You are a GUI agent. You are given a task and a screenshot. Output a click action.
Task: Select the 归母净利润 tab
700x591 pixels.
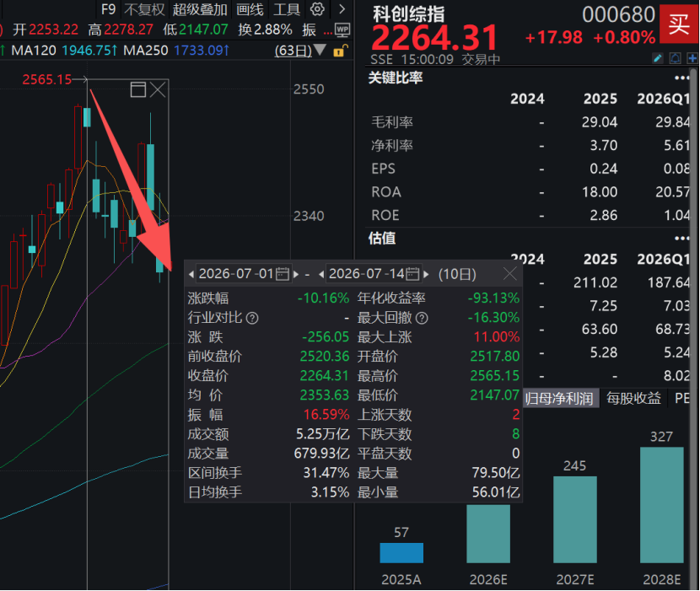click(x=559, y=398)
